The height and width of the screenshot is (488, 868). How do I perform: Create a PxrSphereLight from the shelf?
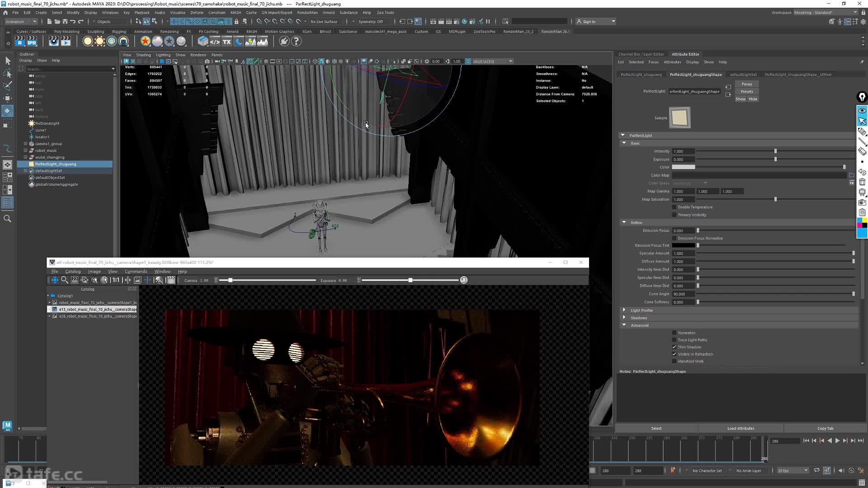click(x=88, y=42)
